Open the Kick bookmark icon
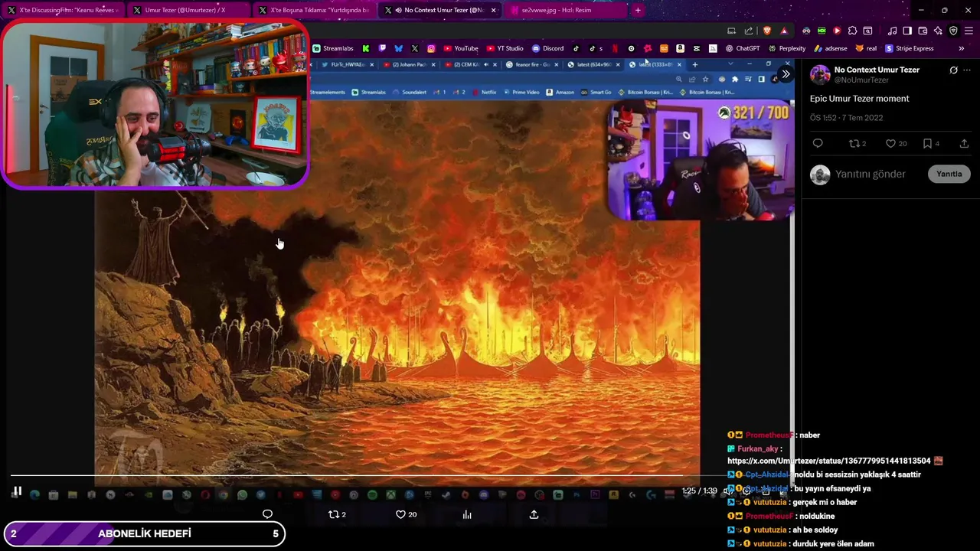Image resolution: width=980 pixels, height=551 pixels. tap(366, 48)
